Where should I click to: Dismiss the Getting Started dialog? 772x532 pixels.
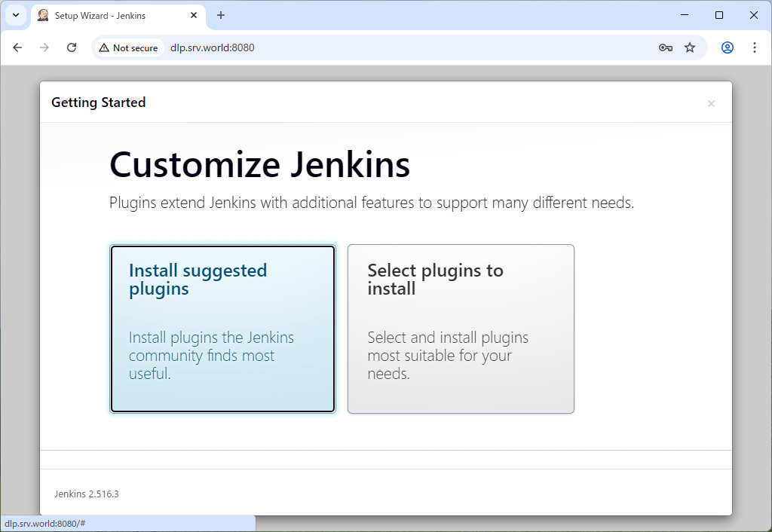point(711,104)
